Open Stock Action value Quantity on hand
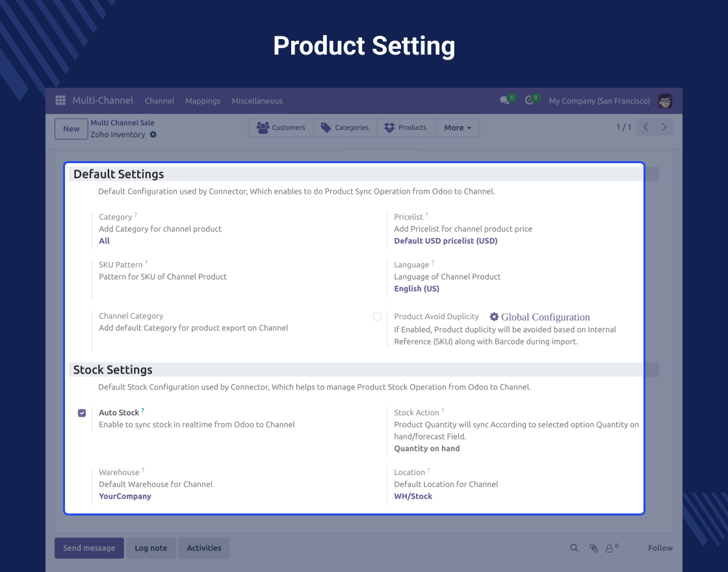728x572 pixels. tap(426, 448)
